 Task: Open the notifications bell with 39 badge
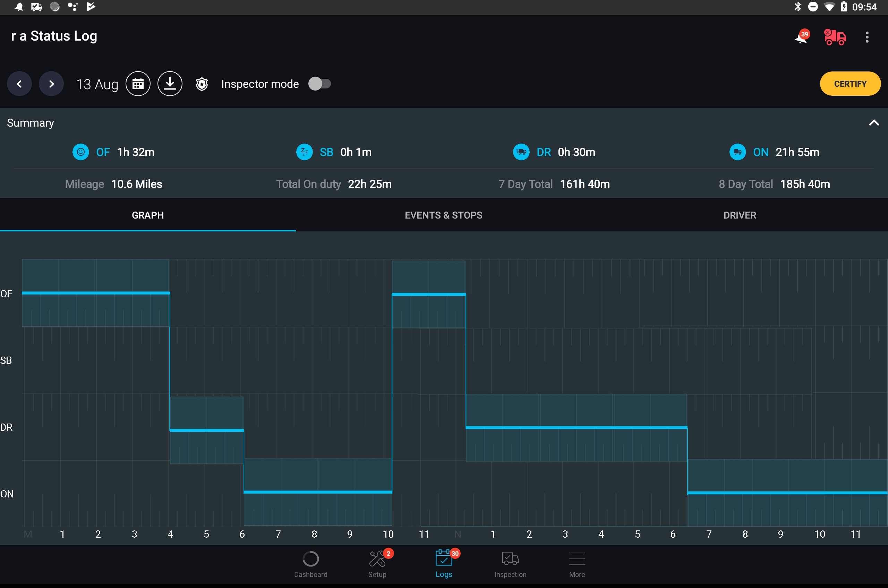(802, 37)
